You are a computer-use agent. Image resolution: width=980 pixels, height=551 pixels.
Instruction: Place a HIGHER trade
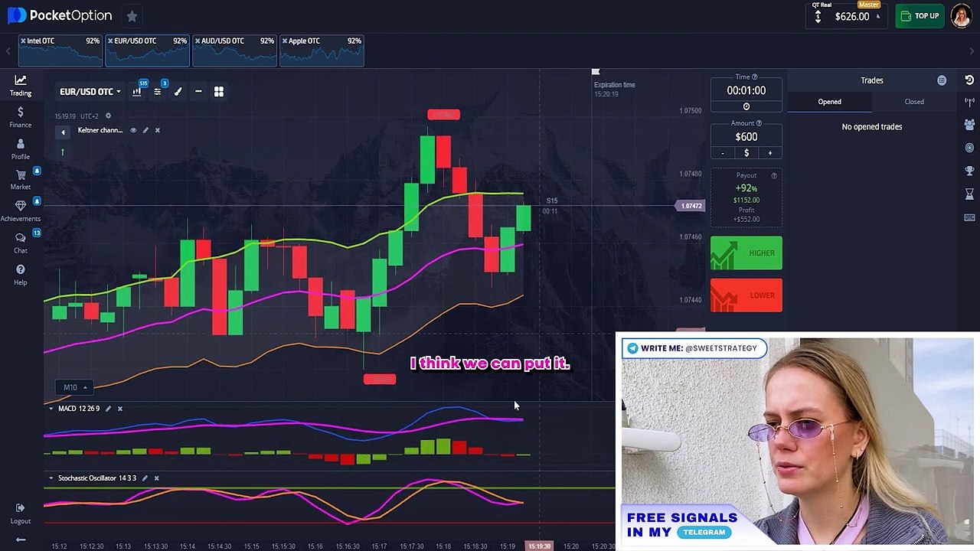(x=746, y=253)
